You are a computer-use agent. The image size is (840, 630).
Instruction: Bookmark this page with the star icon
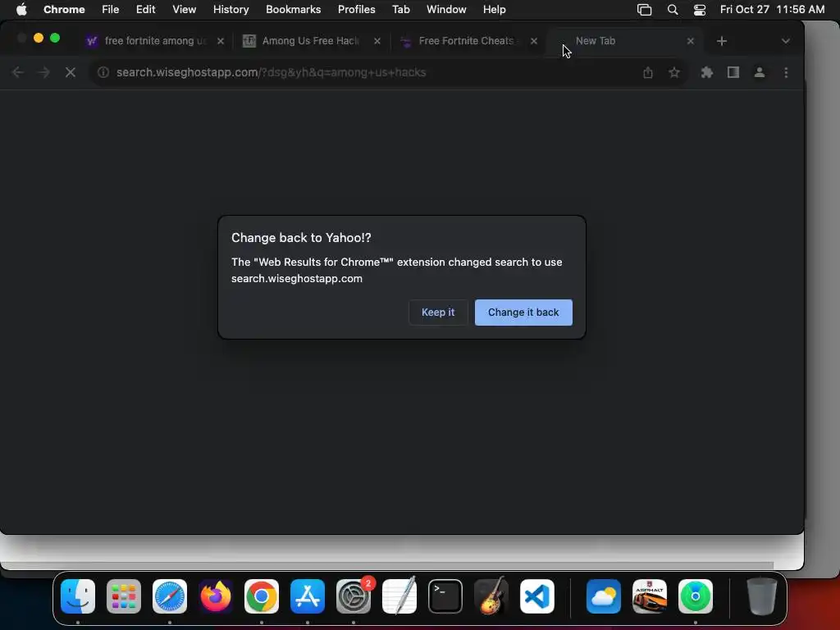coord(674,72)
